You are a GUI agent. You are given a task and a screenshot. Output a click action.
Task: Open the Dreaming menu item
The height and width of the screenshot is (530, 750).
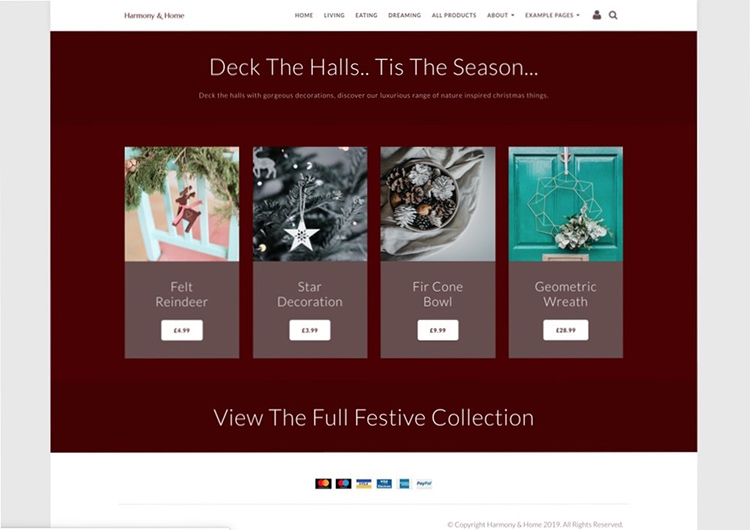pyautogui.click(x=404, y=15)
